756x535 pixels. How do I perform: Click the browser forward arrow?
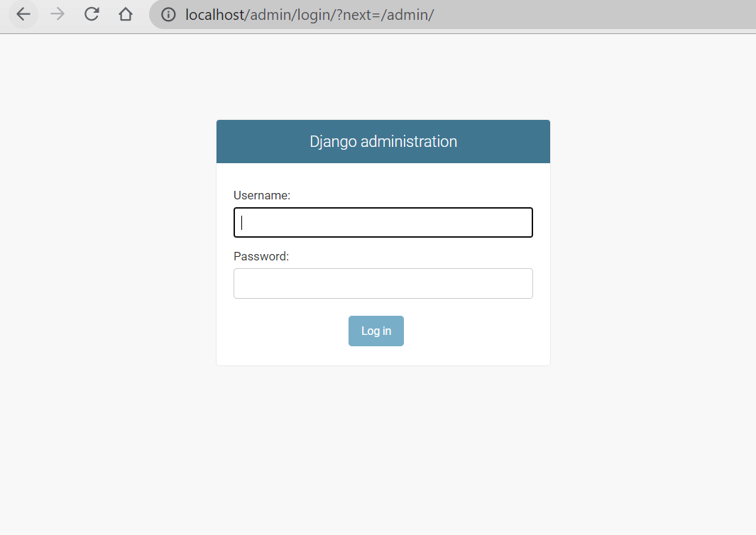tap(57, 14)
